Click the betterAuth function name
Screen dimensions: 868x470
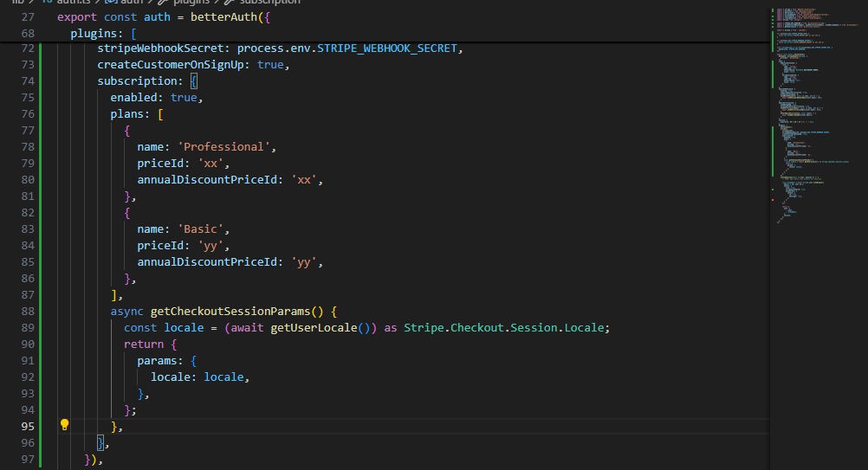coord(223,17)
